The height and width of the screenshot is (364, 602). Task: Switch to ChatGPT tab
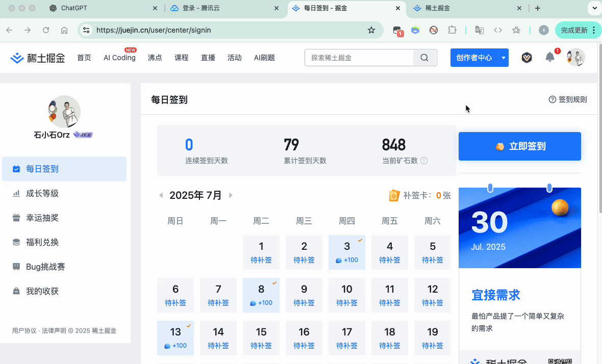pyautogui.click(x=103, y=8)
